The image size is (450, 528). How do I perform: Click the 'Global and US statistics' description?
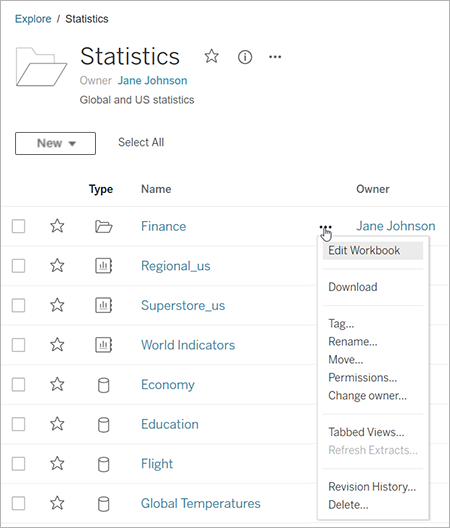tap(137, 100)
